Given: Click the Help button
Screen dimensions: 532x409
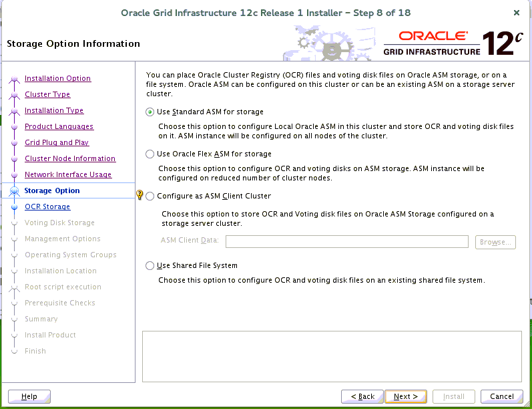Looking at the screenshot, I should pos(29,396).
